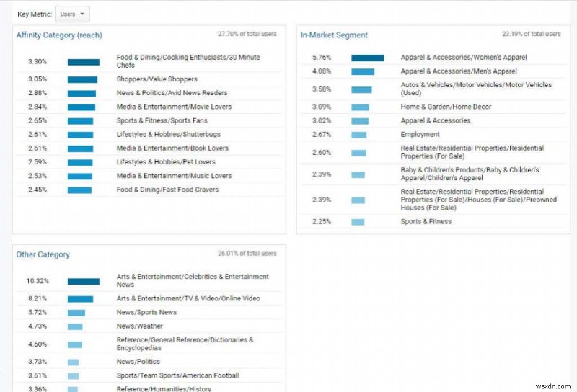Click Baby & Children's Products apparel label
Image resolution: width=577 pixels, height=392 pixels.
[470, 174]
